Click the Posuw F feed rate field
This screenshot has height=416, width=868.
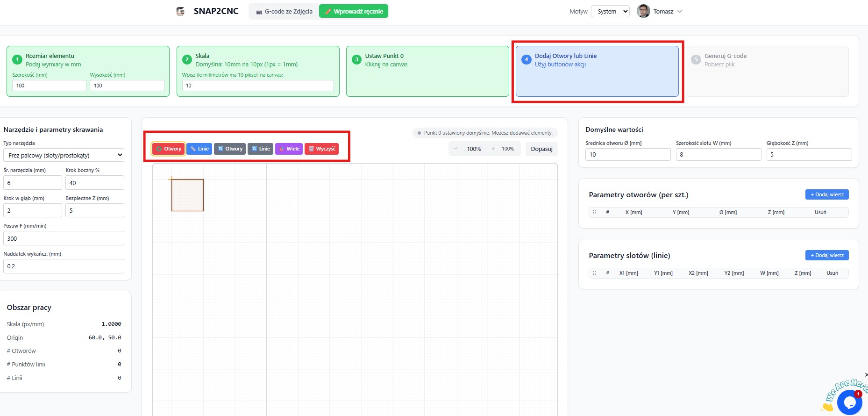tap(64, 238)
